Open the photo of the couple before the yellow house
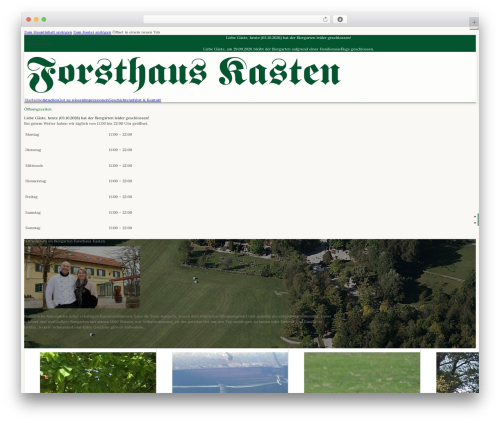This screenshot has width=500, height=423. tap(82, 277)
